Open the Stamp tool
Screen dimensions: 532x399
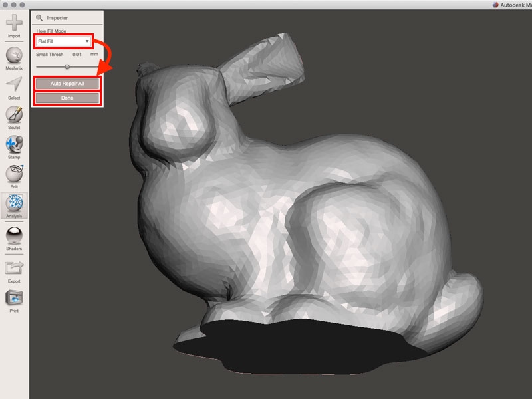coord(14,144)
